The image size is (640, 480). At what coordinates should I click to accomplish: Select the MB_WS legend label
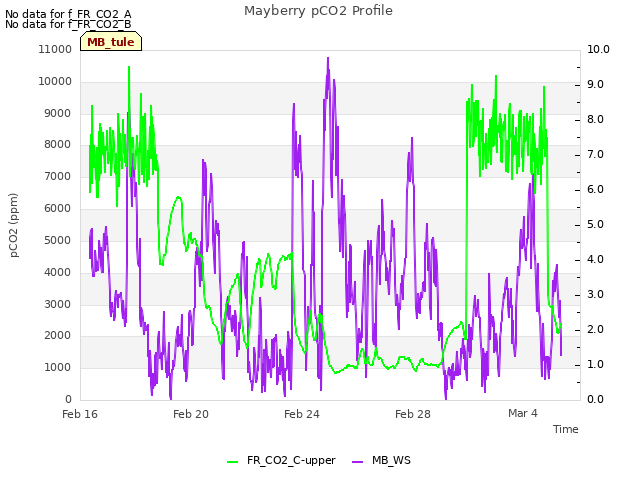coord(391,460)
